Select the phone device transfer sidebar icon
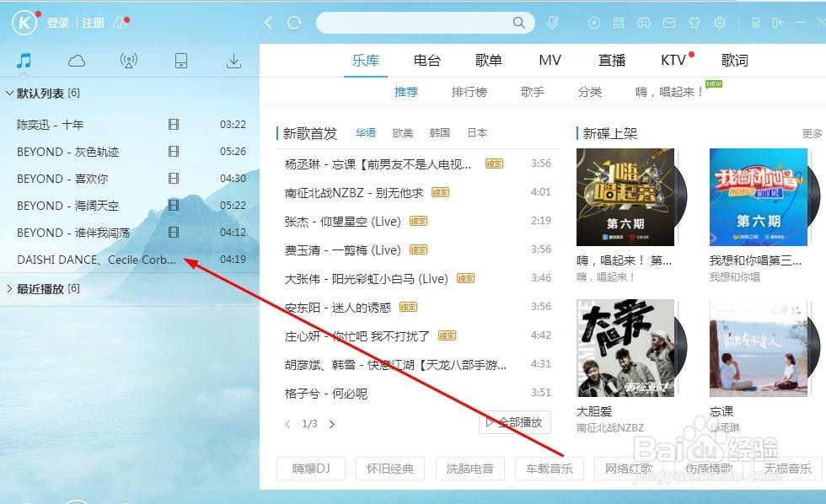The width and height of the screenshot is (826, 504). [181, 61]
